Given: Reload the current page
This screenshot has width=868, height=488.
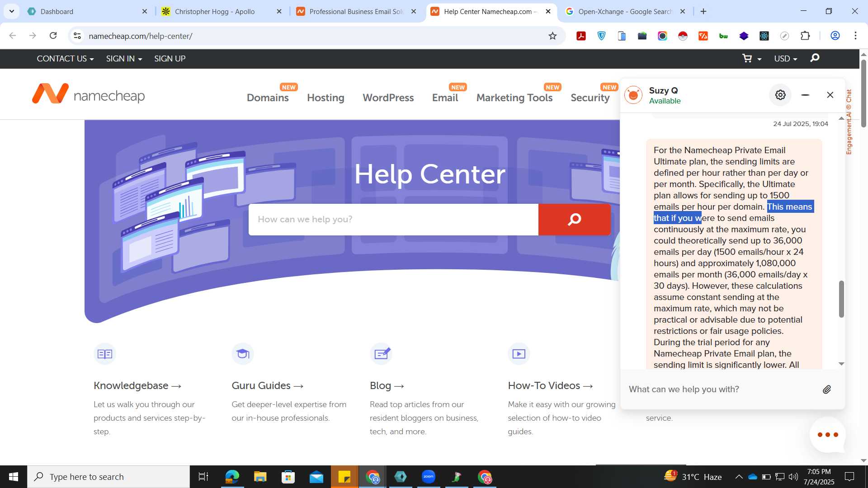Looking at the screenshot, I should pos(53,36).
